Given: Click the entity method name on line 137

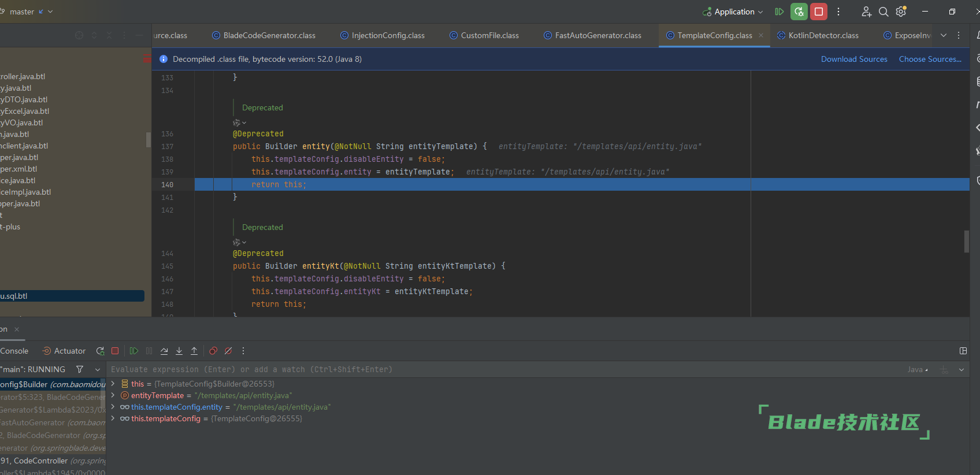Looking at the screenshot, I should click(315, 146).
